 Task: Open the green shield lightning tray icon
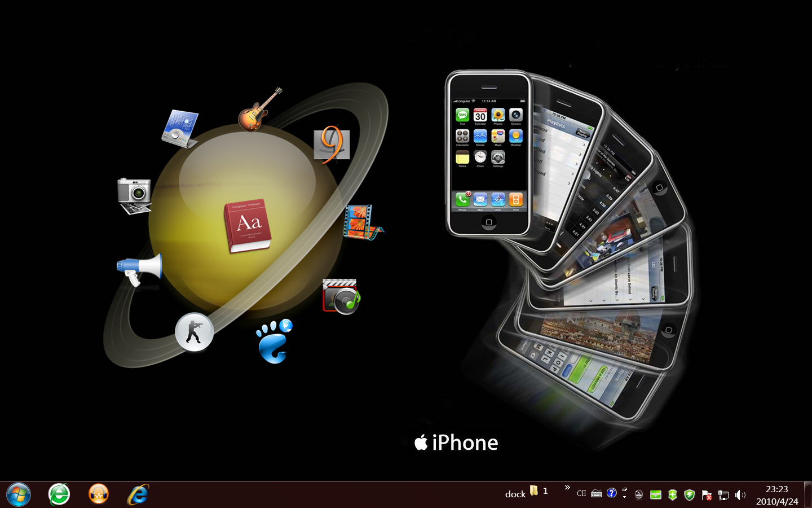click(x=689, y=495)
